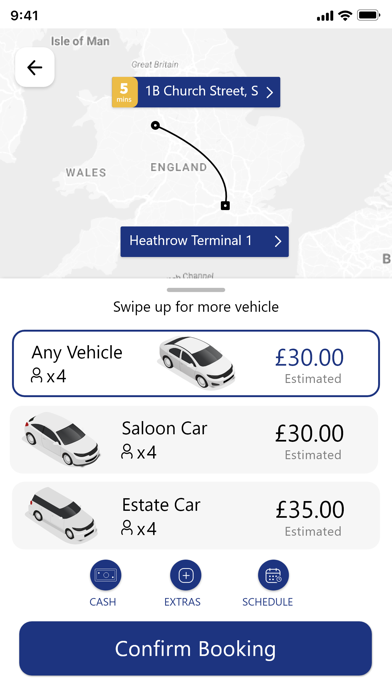Tap the Saloon Car vehicle image
Viewport: 392px width, 696px height.
[62, 439]
